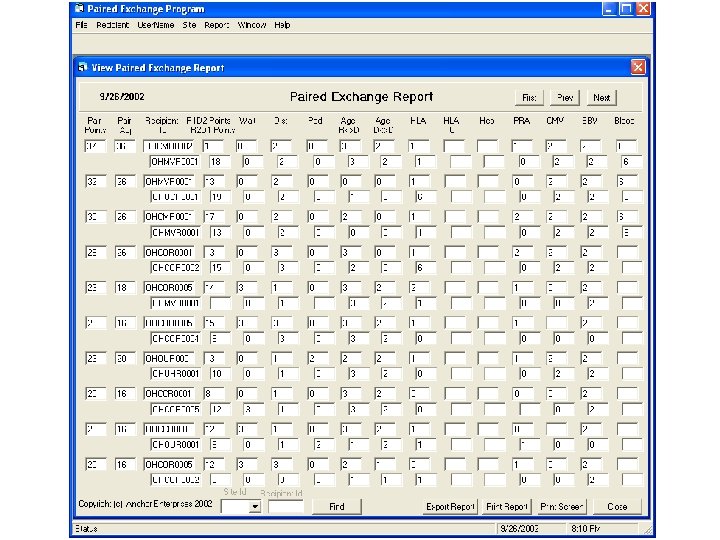The height and width of the screenshot is (540, 720).
Task: Open the Window menu
Action: click(x=251, y=24)
